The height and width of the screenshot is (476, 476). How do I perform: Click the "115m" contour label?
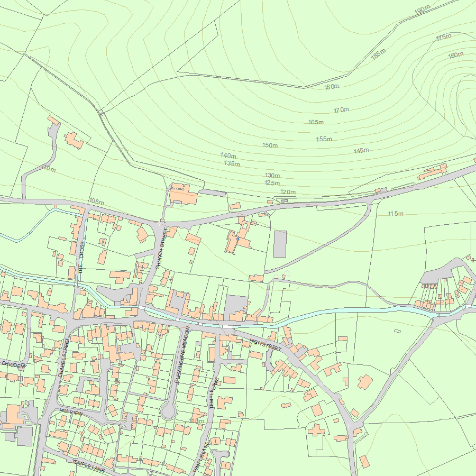point(396,214)
